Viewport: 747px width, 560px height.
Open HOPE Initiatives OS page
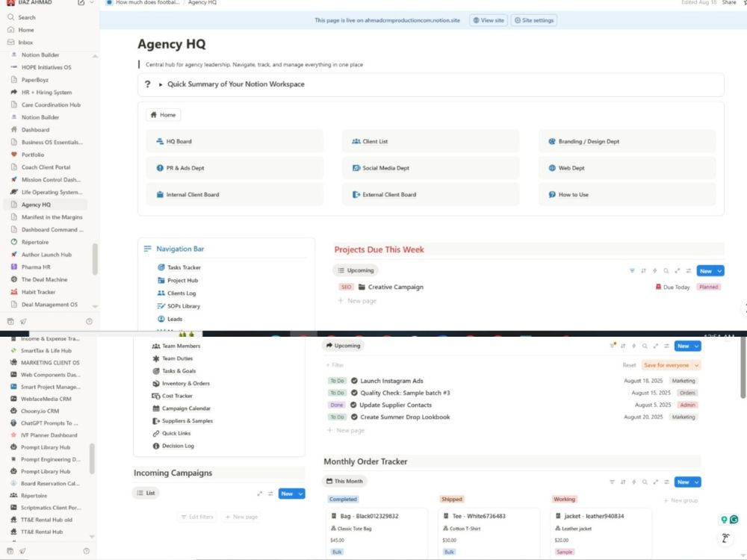[46, 67]
